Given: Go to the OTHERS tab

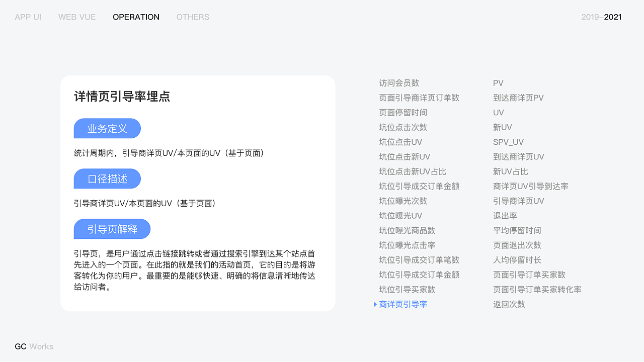Looking at the screenshot, I should pyautogui.click(x=193, y=17).
